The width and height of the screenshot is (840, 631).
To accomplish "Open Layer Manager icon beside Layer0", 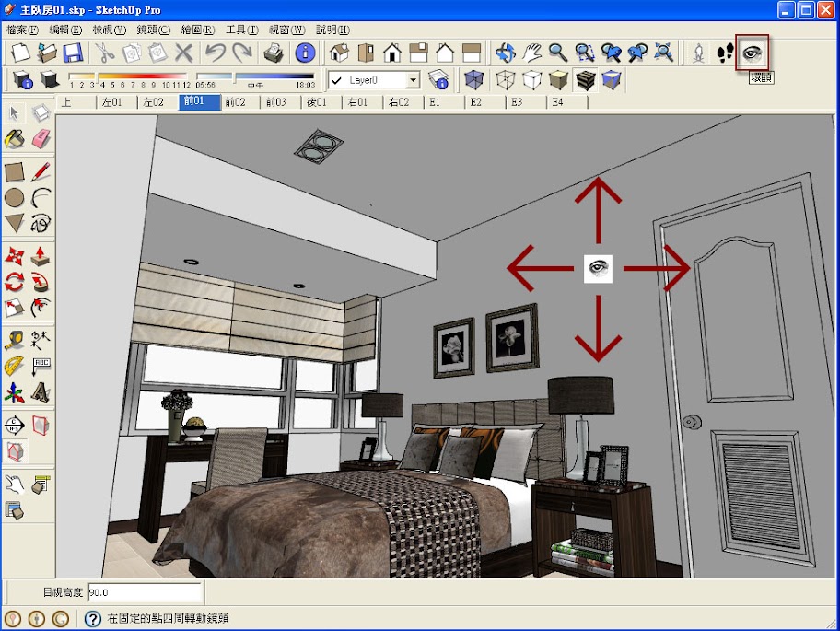I will click(438, 80).
